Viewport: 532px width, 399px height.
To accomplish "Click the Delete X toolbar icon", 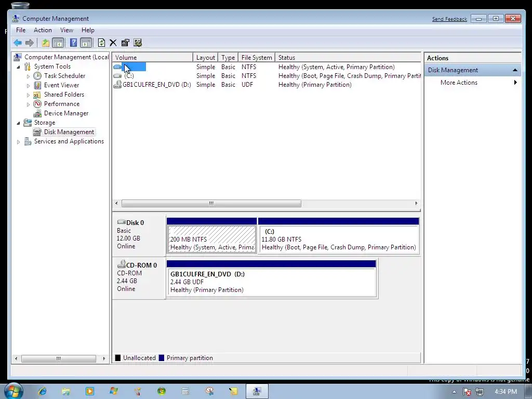I will coord(113,43).
